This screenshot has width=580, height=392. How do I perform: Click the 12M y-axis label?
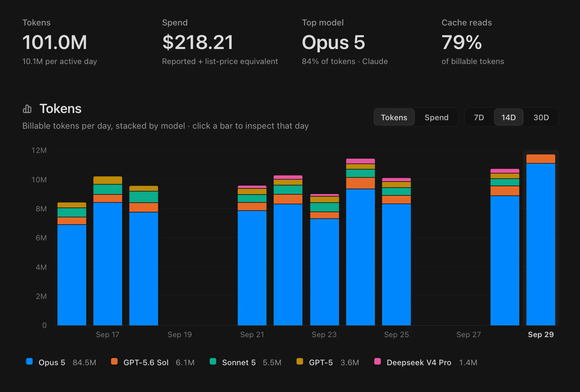39,150
